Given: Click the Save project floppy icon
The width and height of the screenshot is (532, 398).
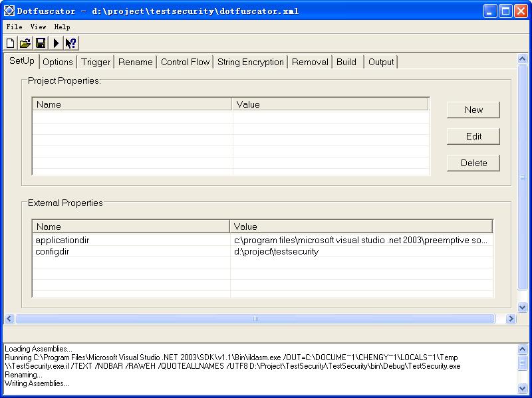Looking at the screenshot, I should (x=41, y=43).
